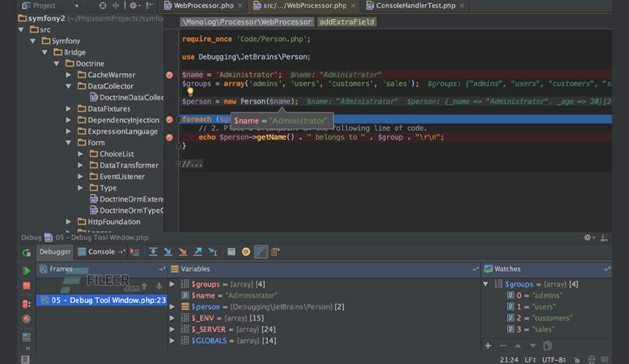Stop the debugging session

(26, 286)
